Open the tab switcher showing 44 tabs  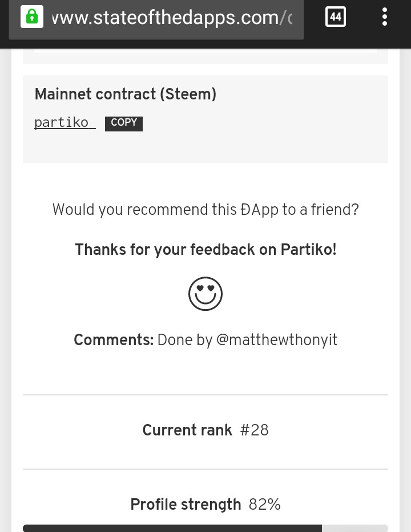pyautogui.click(x=336, y=17)
